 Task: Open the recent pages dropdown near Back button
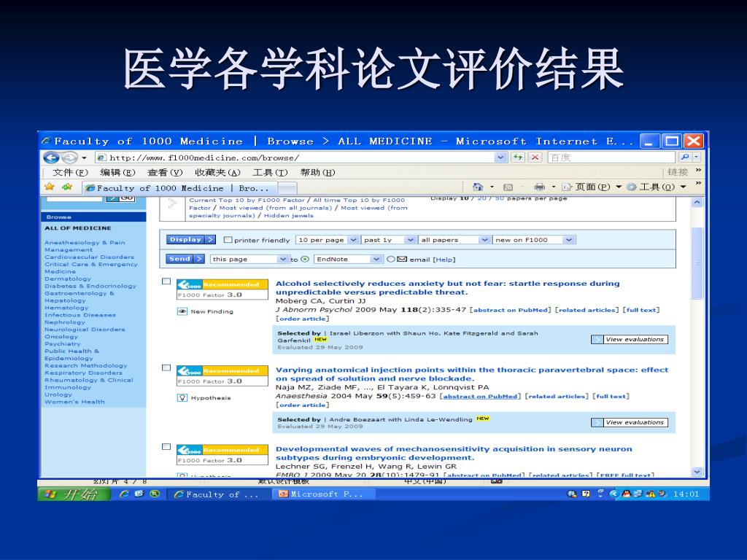[x=85, y=157]
